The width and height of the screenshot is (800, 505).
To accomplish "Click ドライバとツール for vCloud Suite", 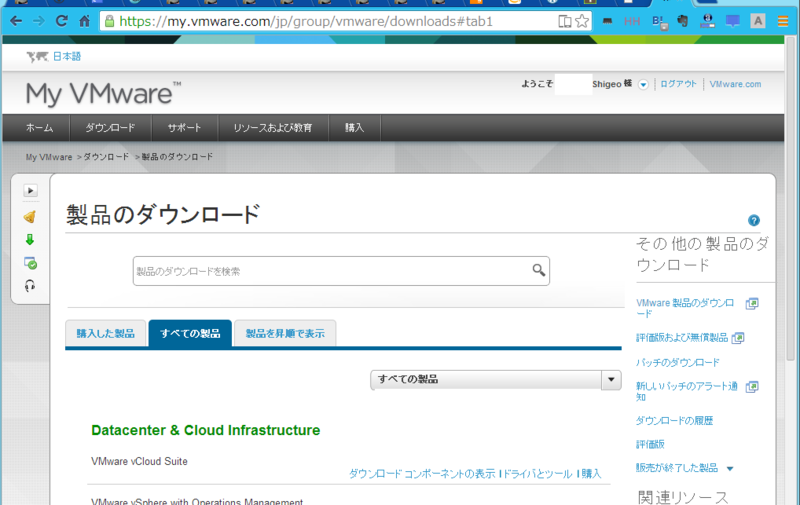I will pyautogui.click(x=537, y=474).
